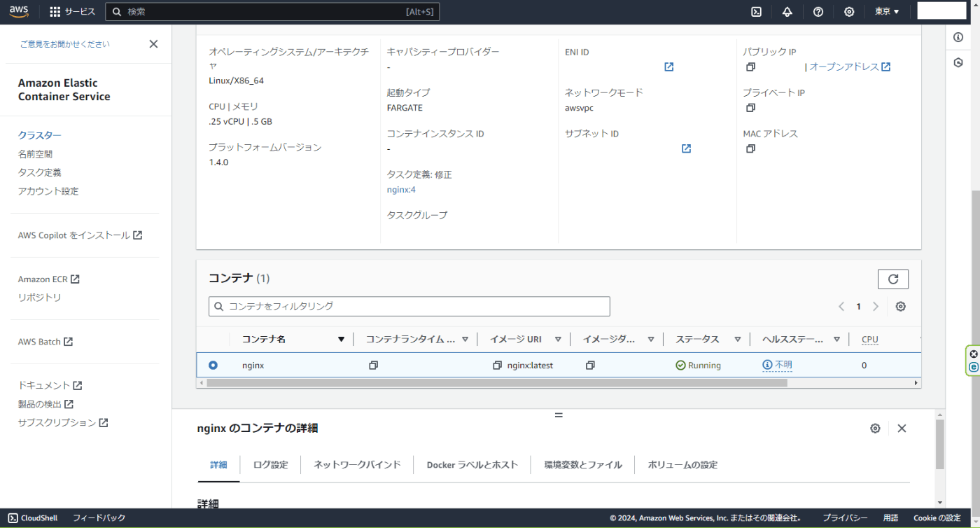Image resolution: width=980 pixels, height=528 pixels.
Task: Open the サブネット ID external link icon
Action: 686,148
